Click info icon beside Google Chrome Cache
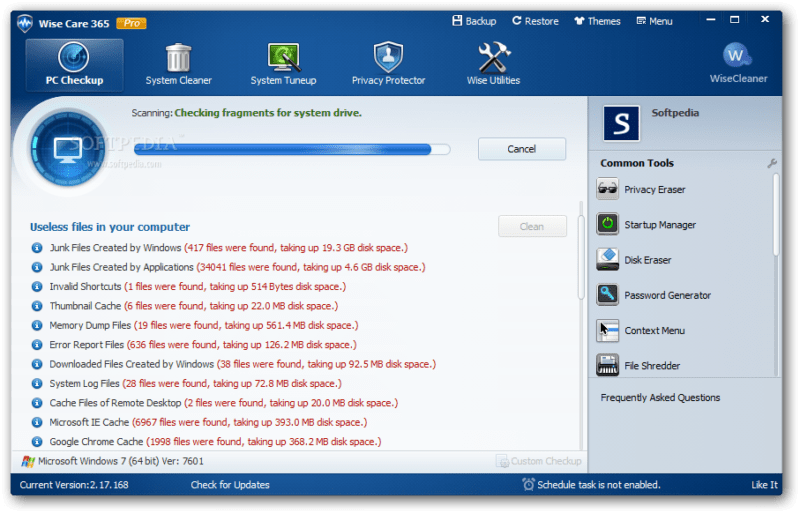 [37, 442]
